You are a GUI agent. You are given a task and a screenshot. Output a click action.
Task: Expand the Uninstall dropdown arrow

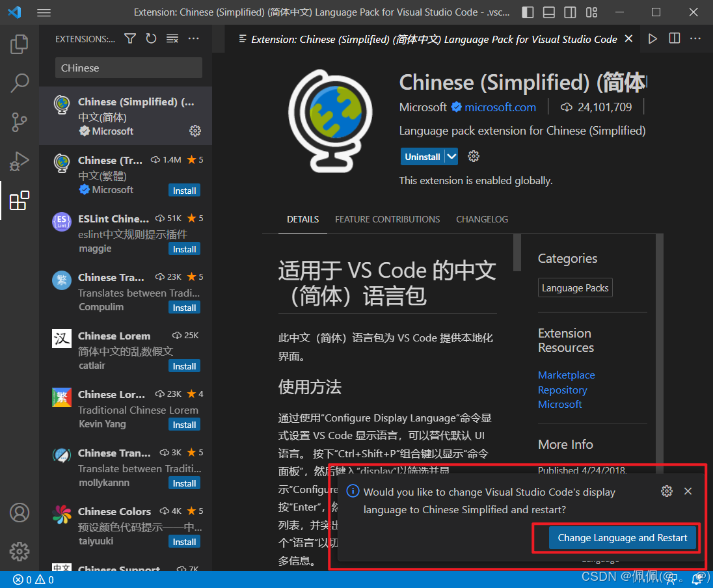click(451, 157)
